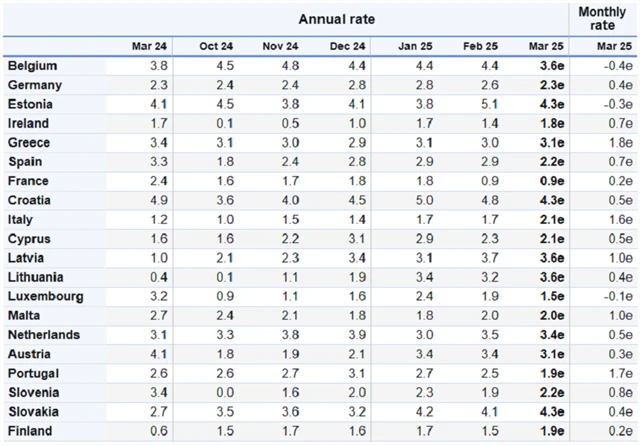Click the Estonia country name
The image size is (640, 446).
pos(31,104)
